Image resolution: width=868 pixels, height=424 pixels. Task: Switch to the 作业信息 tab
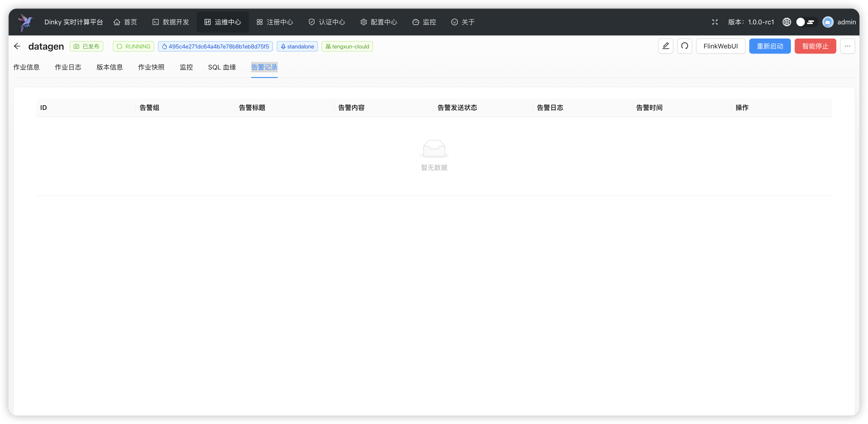(x=27, y=67)
